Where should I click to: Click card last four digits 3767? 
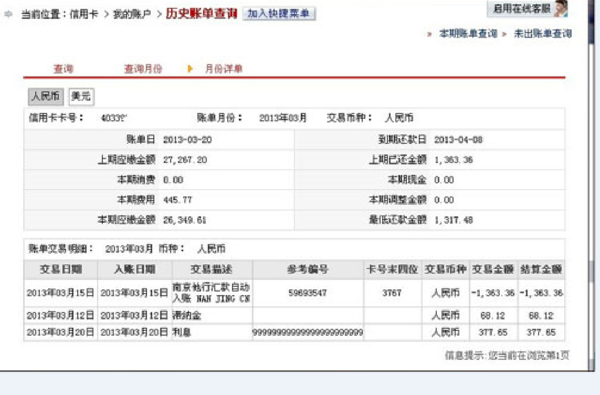point(392,293)
